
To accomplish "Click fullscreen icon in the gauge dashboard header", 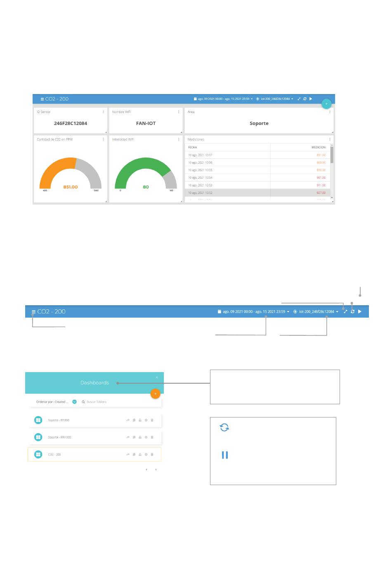I will coord(299,99).
